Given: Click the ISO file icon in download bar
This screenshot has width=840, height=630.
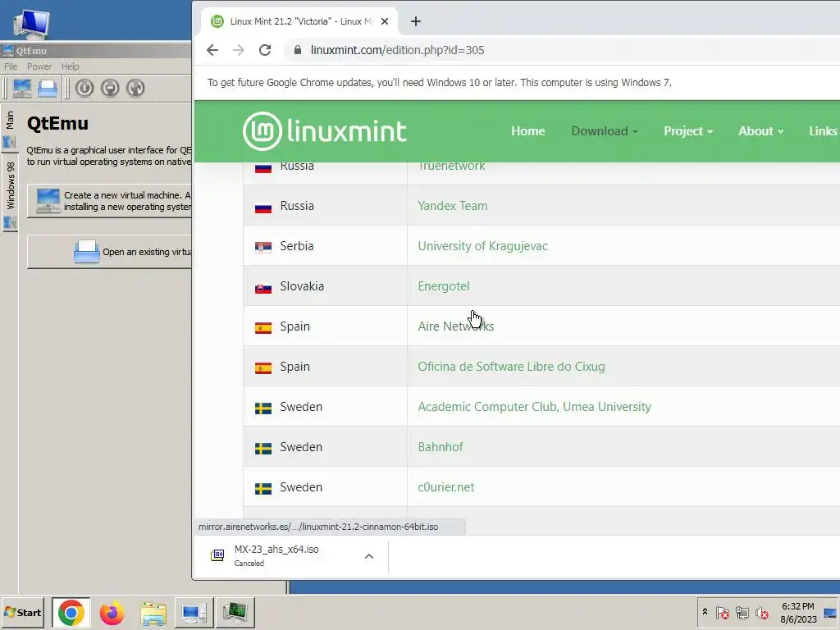Looking at the screenshot, I should [x=217, y=555].
